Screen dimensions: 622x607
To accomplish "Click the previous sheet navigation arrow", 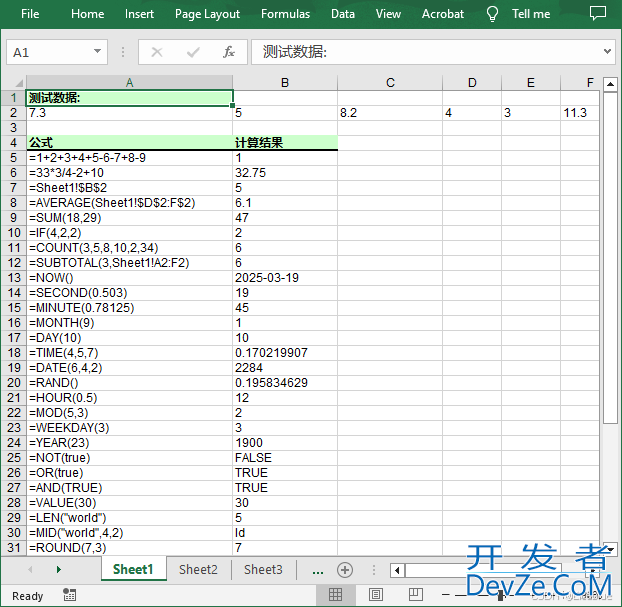I will 30,570.
